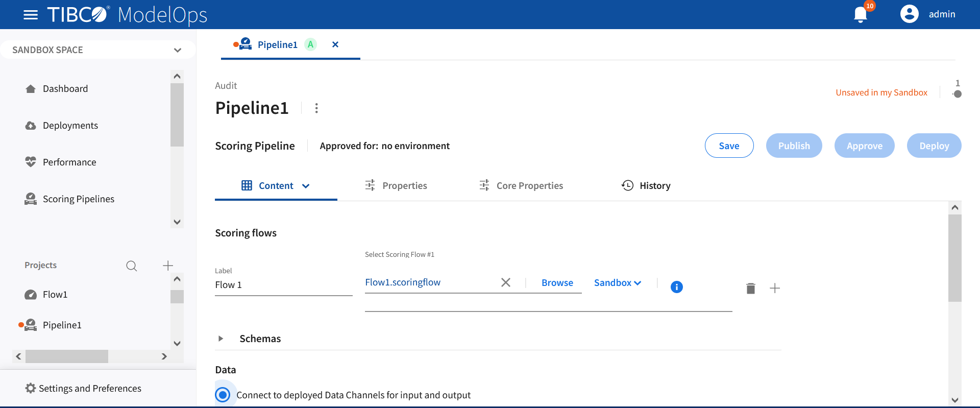
Task: Clear the Flow1.scoringflow selection
Action: 505,282
